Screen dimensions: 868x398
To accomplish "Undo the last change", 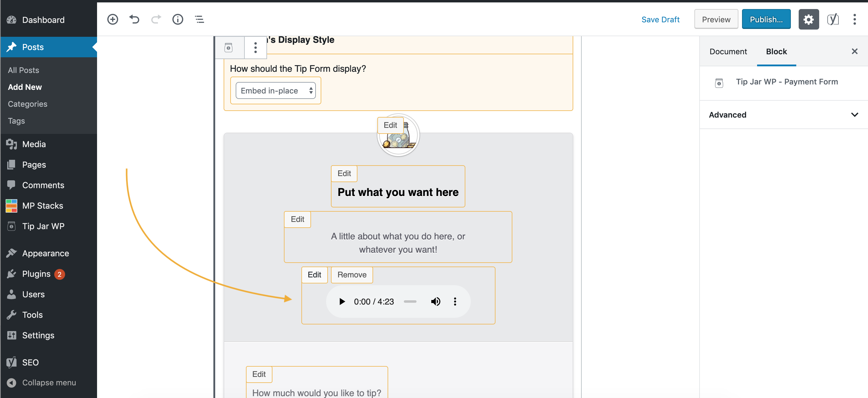I will point(134,19).
